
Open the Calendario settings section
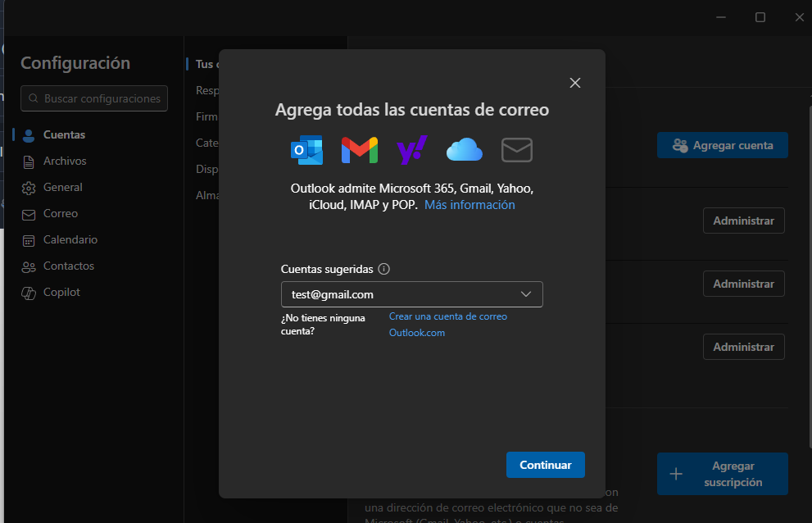click(70, 239)
